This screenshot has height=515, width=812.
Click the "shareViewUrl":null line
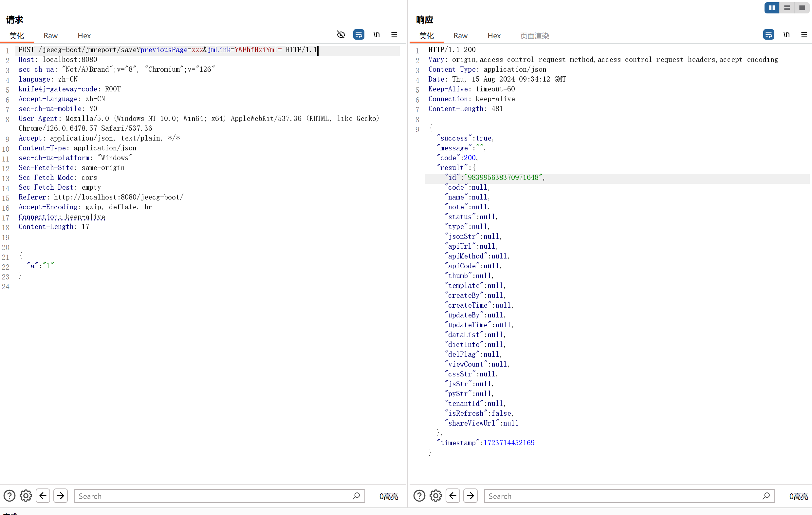coord(481,423)
